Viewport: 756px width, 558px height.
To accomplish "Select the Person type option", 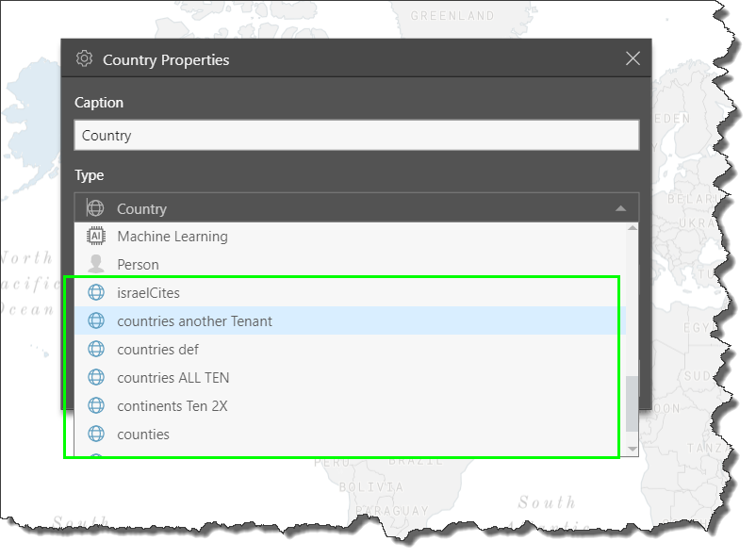I will 138,265.
